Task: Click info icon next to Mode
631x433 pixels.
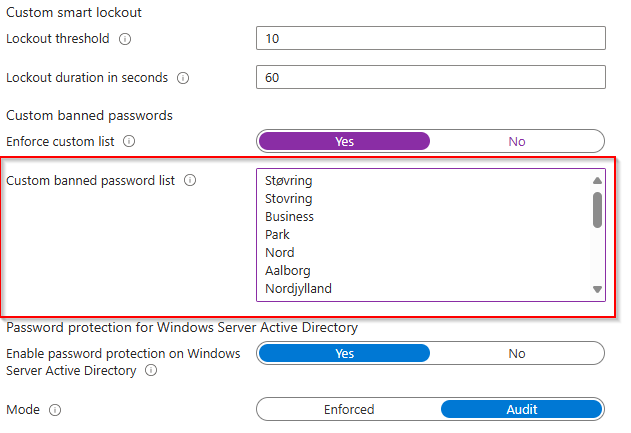Action: pyautogui.click(x=55, y=410)
